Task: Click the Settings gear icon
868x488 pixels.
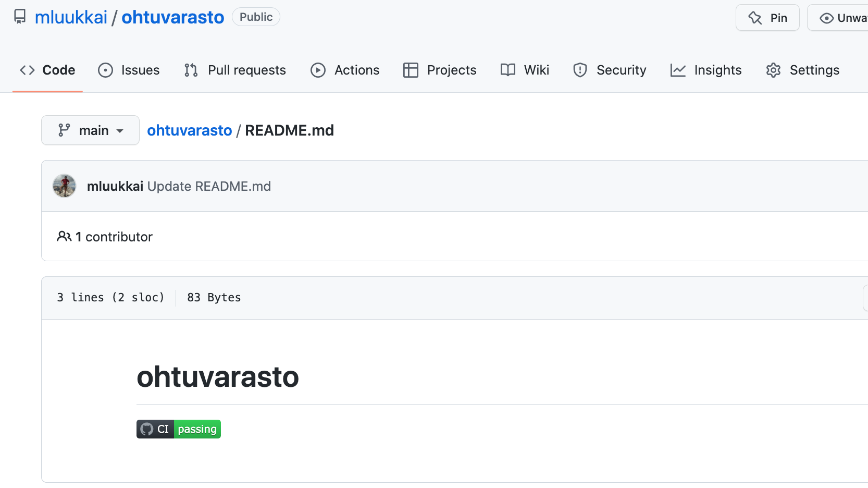Action: click(x=773, y=70)
